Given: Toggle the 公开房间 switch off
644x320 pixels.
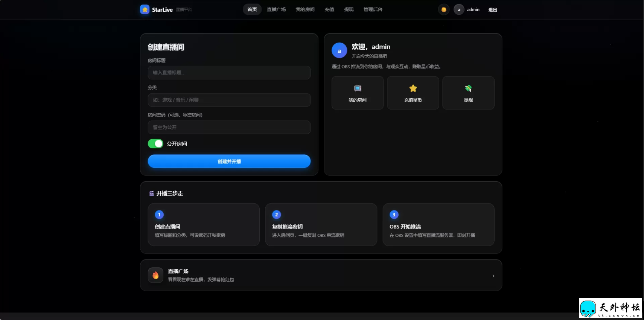Looking at the screenshot, I should coord(155,144).
